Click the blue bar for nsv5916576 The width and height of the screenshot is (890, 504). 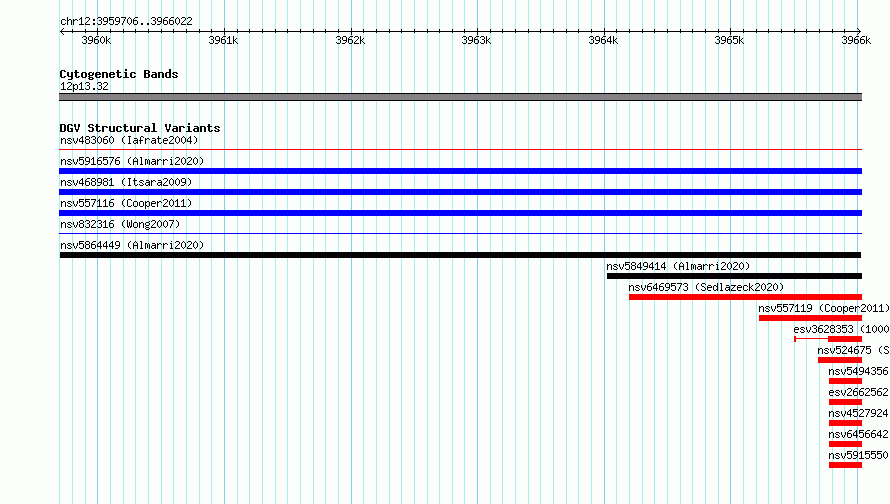(x=460, y=171)
